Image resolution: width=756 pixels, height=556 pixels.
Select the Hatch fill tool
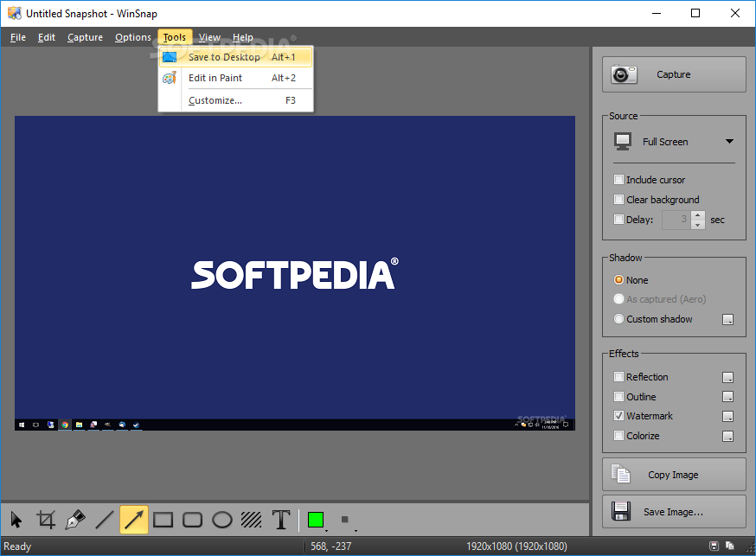pos(252,520)
